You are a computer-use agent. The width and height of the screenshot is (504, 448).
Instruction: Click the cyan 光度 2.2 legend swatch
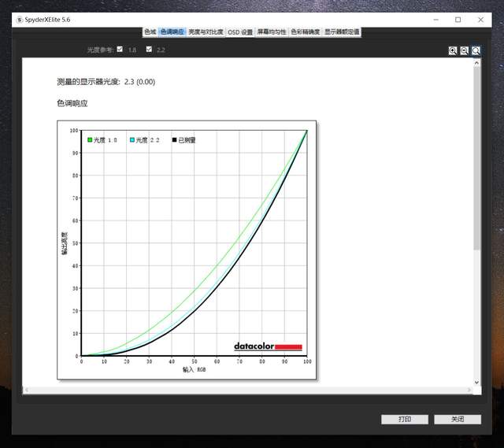(x=132, y=140)
